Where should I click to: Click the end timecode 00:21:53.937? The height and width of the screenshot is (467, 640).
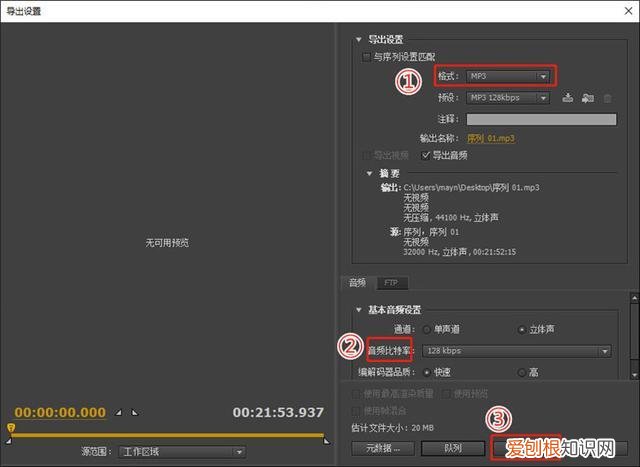point(278,413)
